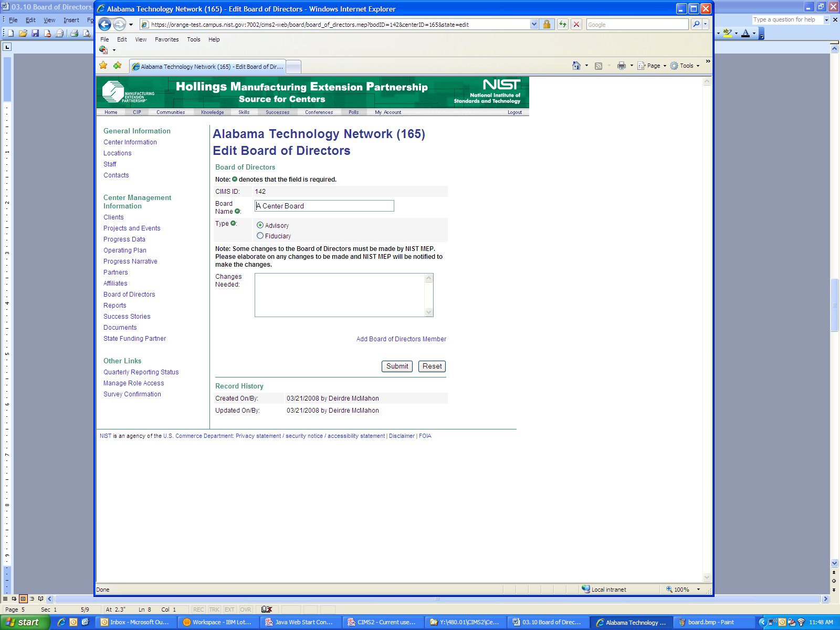840x630 pixels.
Task: Click the security lock icon in address bar
Action: (x=547, y=24)
